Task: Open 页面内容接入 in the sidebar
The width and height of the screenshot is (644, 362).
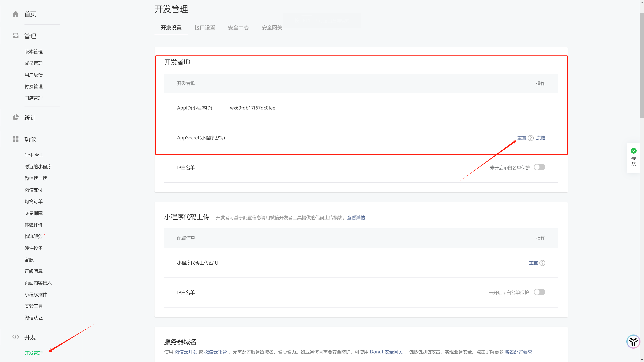Action: pos(38,283)
